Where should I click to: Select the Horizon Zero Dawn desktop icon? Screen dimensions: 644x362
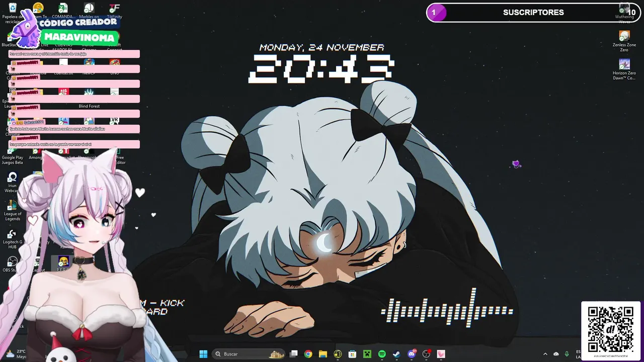coord(624,69)
